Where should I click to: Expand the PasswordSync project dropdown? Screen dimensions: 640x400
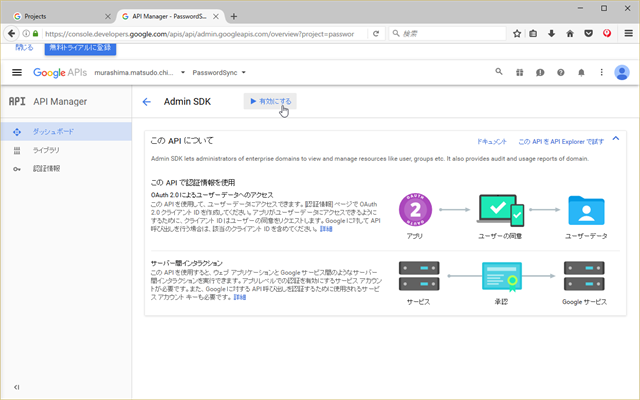219,73
